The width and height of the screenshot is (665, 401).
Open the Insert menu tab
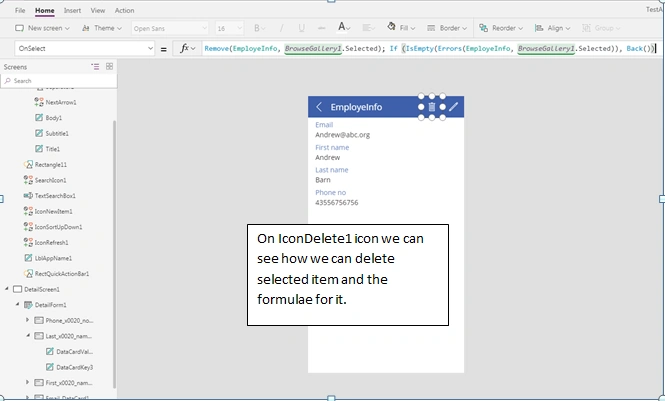[72, 10]
